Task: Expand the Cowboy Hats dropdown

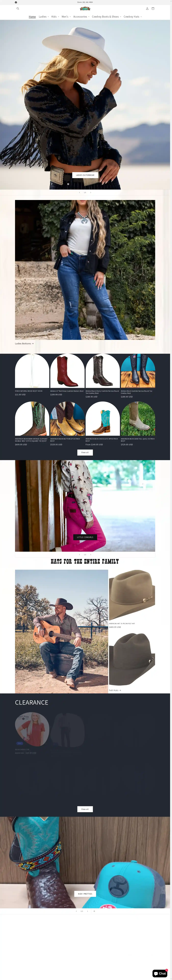Action: pos(133,17)
